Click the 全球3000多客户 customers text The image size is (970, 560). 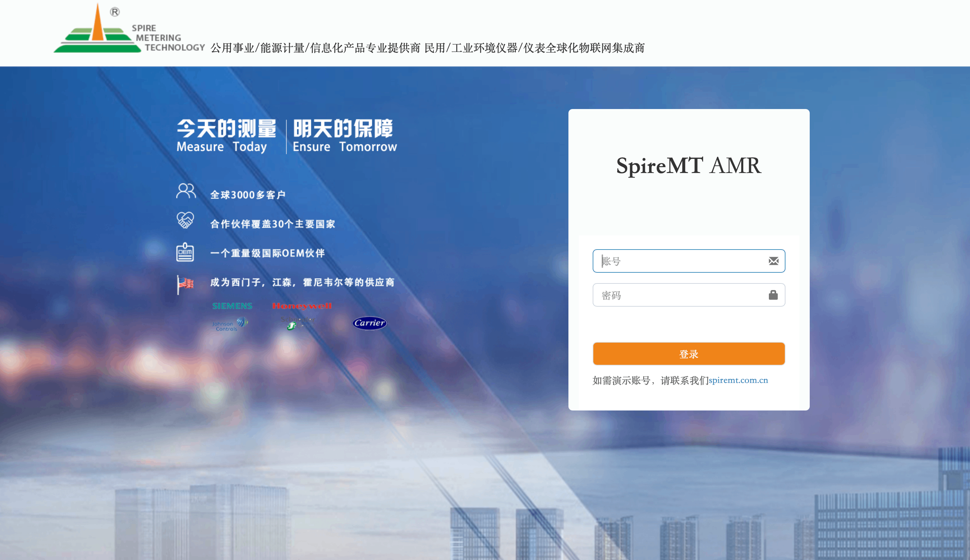[x=248, y=195]
